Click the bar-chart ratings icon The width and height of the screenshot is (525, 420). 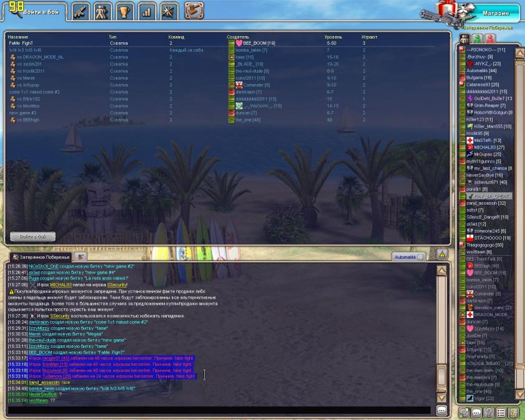pyautogui.click(x=147, y=10)
